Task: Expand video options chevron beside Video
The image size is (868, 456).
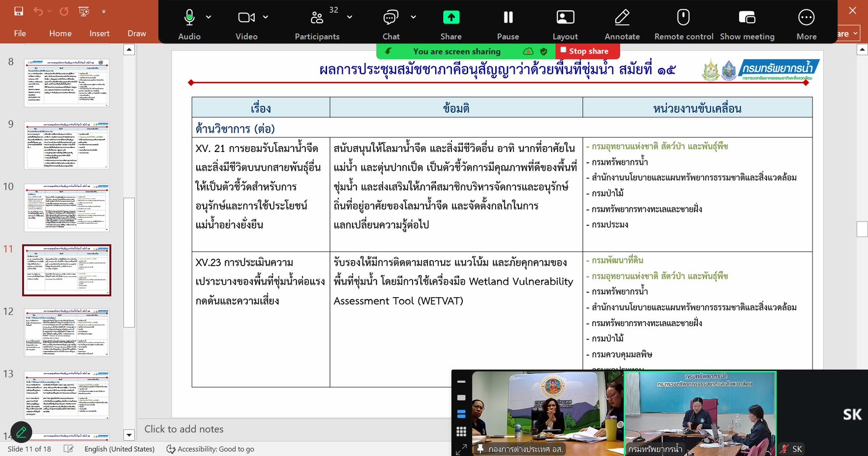Action: pos(266,17)
